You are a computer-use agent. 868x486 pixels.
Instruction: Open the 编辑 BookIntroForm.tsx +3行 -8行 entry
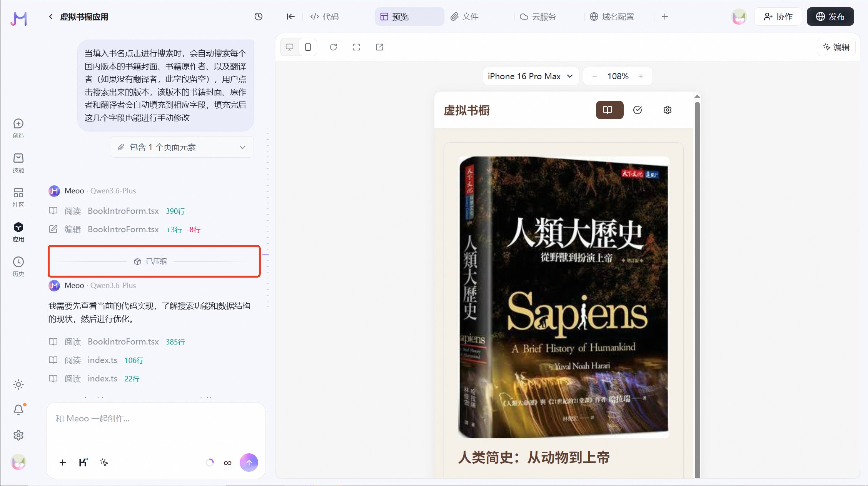click(x=125, y=230)
